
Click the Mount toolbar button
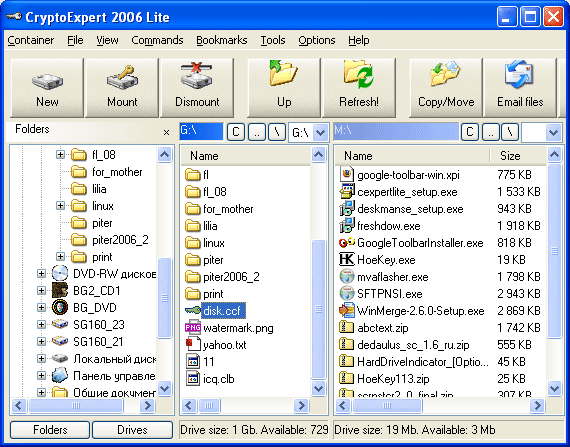[122, 88]
